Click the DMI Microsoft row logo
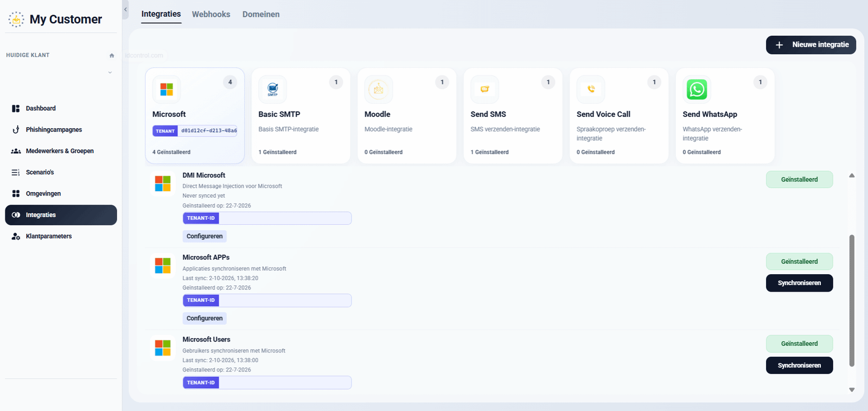This screenshot has width=868, height=411. tap(163, 184)
